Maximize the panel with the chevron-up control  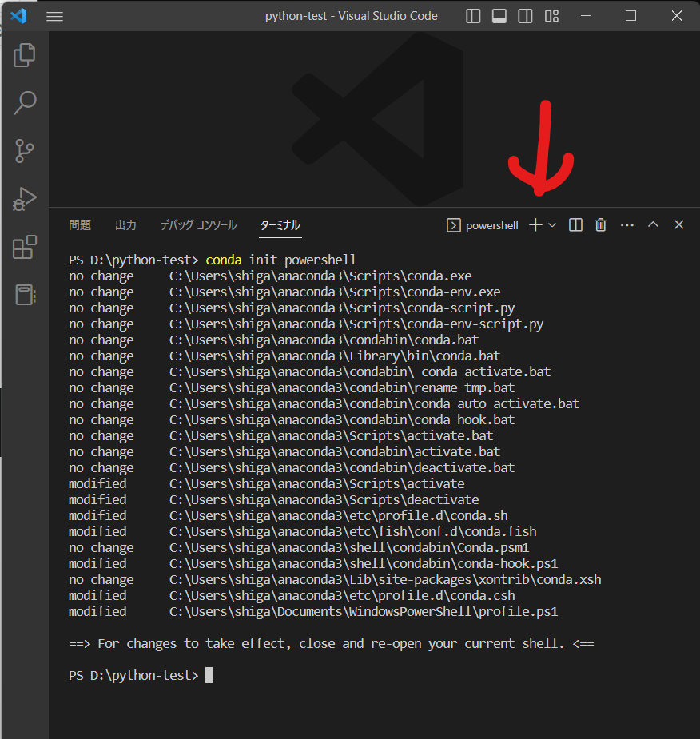[x=653, y=224]
